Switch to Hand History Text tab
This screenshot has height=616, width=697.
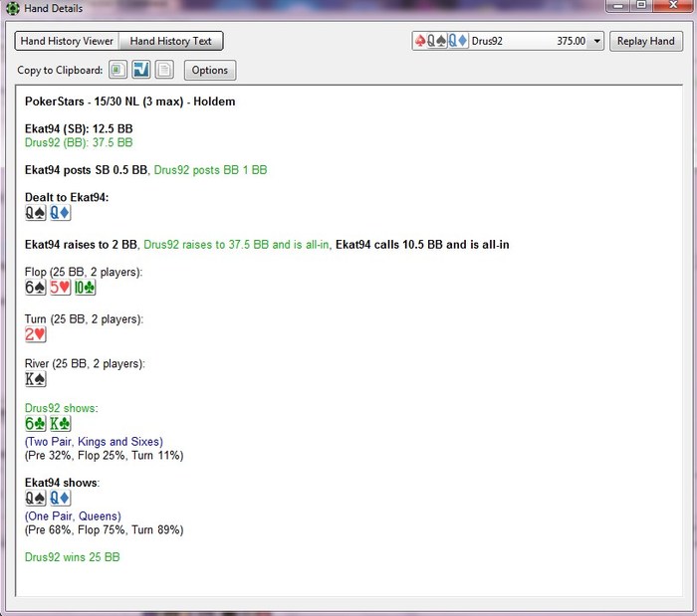pyautogui.click(x=170, y=42)
